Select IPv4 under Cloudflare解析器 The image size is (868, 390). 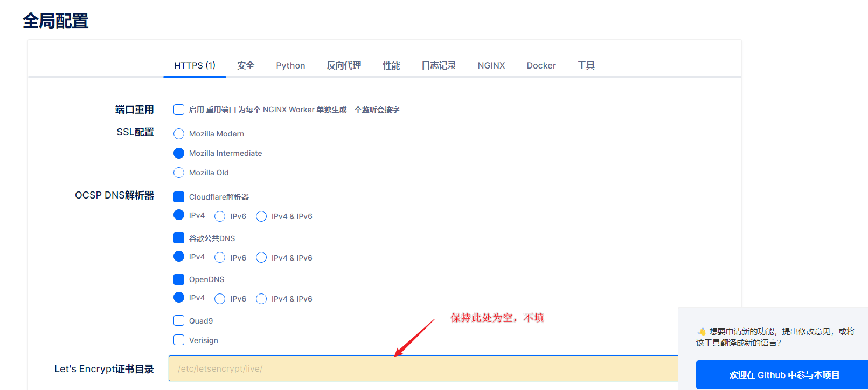179,215
